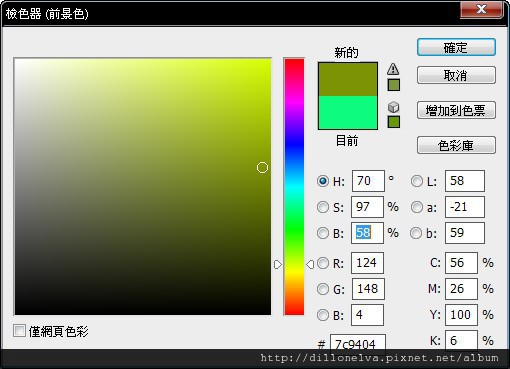The image size is (510, 369).
Task: Click the web-safe color cube icon
Action: pos(394,107)
